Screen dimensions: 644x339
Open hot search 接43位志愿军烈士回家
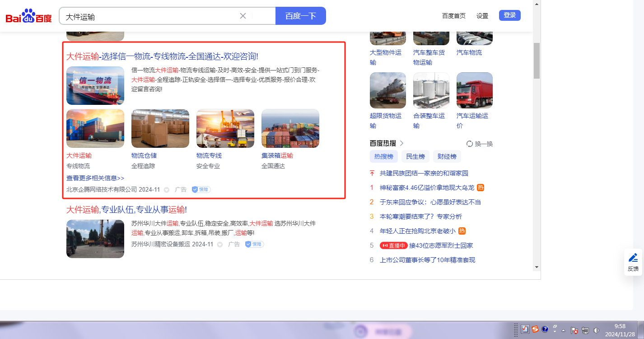click(441, 245)
